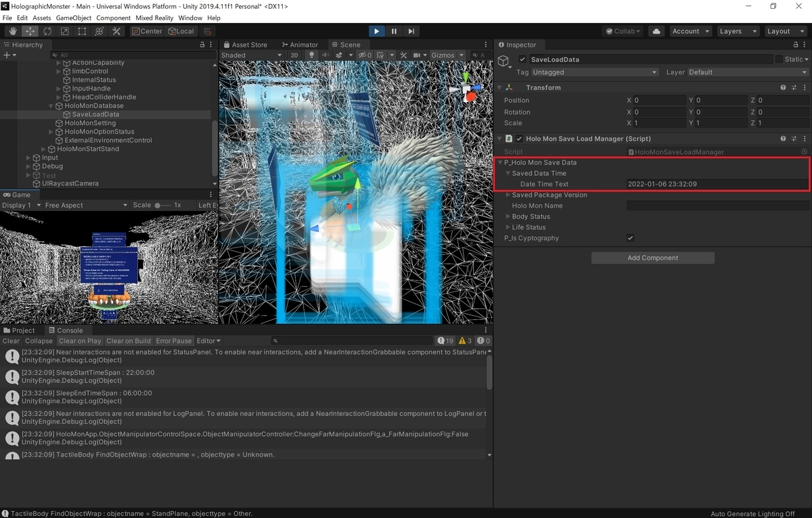Expand the Body Status foldout
Screen dimensions: 812x518
tap(508, 216)
